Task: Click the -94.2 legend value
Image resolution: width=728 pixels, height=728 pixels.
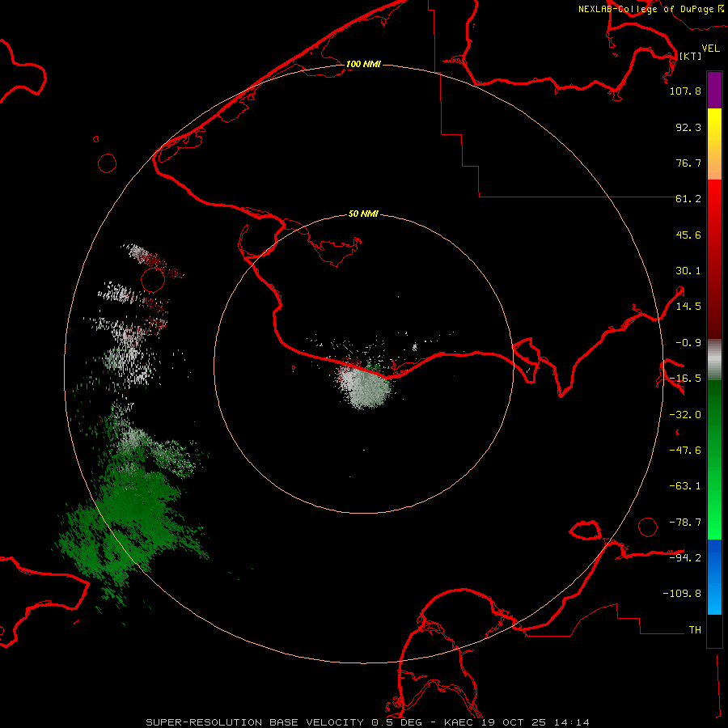Action: click(685, 557)
